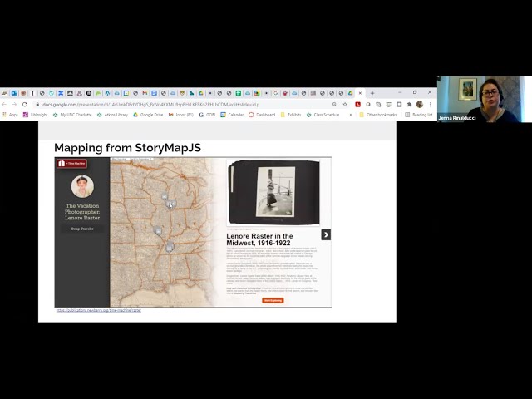
Task: Open the red Adobe Acrobat extension
Action: pos(357,105)
